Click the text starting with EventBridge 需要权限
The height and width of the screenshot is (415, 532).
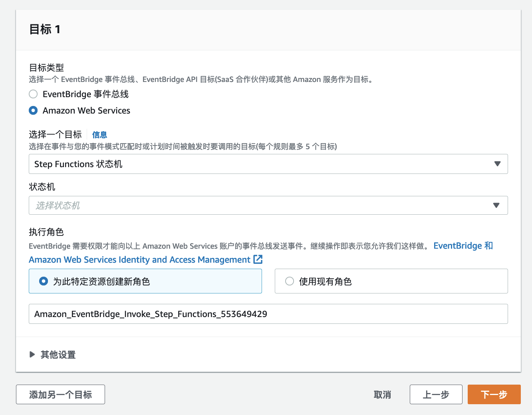pyautogui.click(x=230, y=246)
